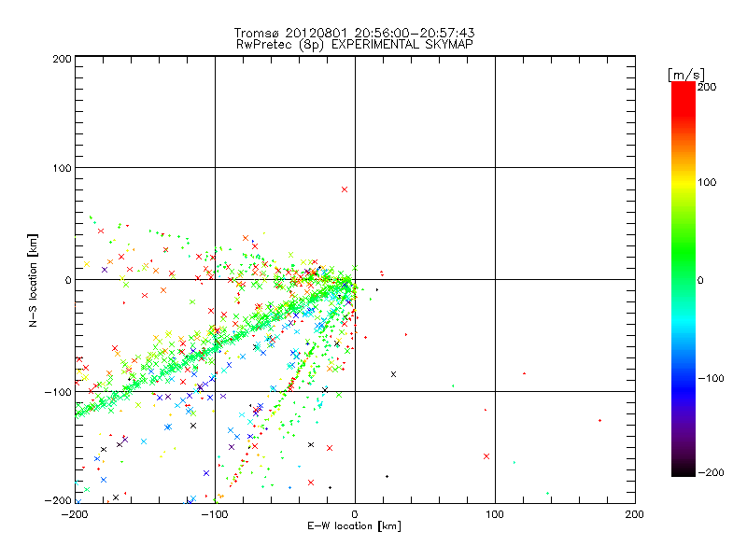The width and height of the screenshot is (747, 560).
Task: Click the subtitle 'RwPretec (8p) EXPERIMENTAL SKYMAP'
Action: (x=354, y=44)
